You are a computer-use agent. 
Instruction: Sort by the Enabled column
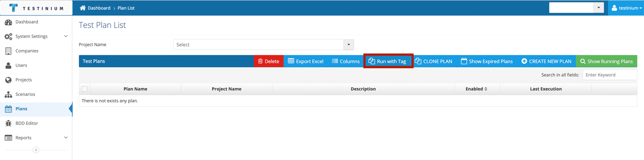(x=477, y=89)
